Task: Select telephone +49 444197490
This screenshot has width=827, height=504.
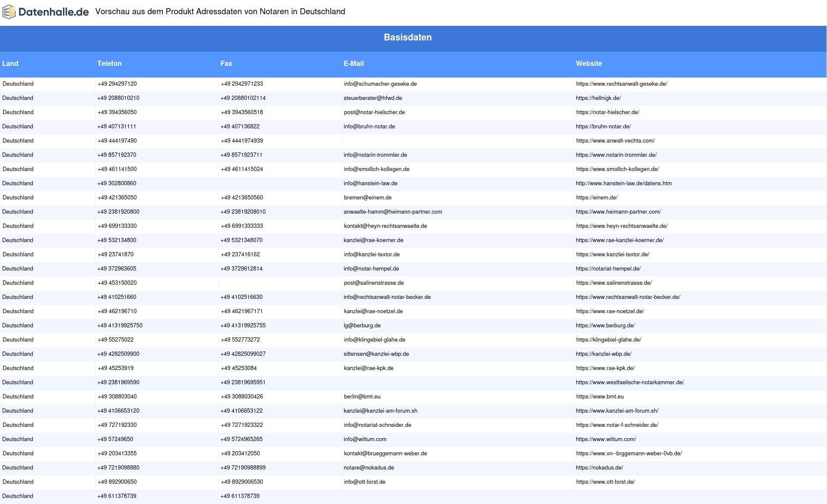Action: pyautogui.click(x=117, y=141)
